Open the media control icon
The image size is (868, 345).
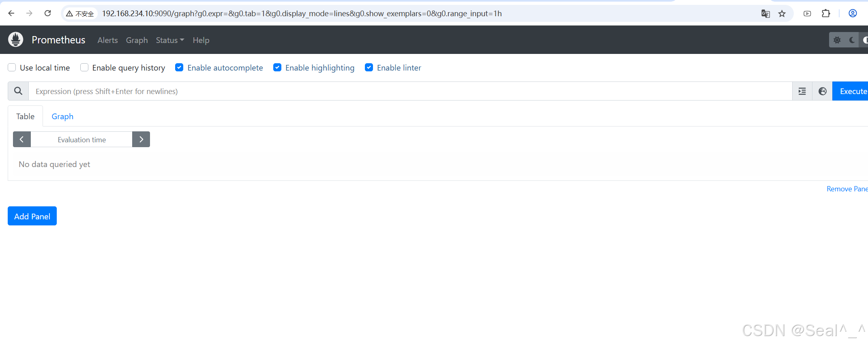(807, 14)
